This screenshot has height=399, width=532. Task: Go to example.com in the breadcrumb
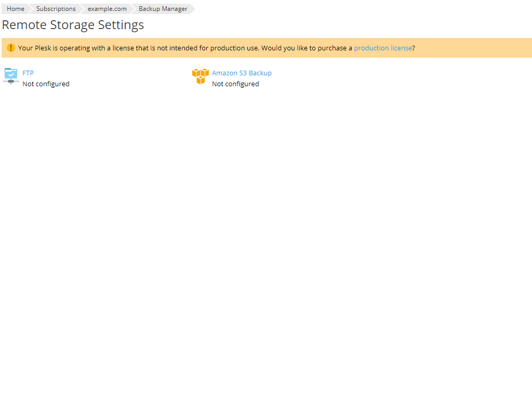(107, 8)
